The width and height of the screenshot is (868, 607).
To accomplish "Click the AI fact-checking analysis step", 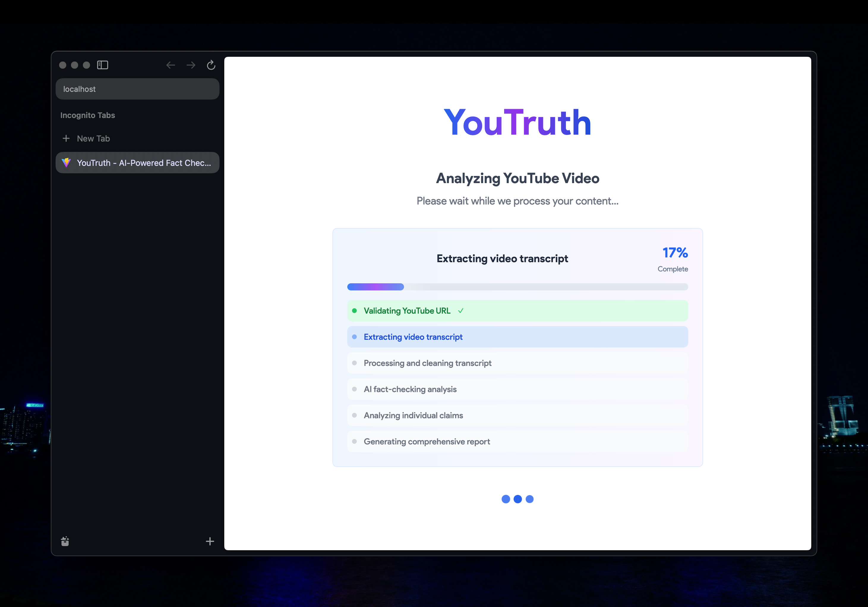I will pyautogui.click(x=410, y=389).
